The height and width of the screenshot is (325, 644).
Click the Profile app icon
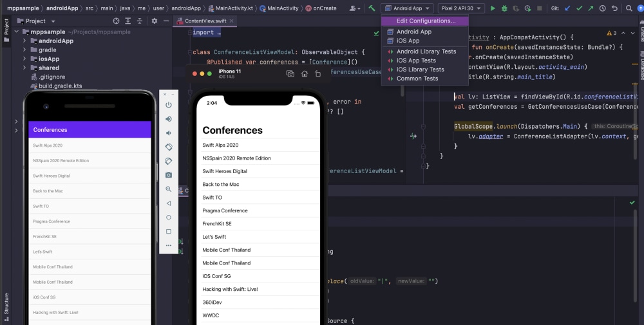(x=528, y=8)
